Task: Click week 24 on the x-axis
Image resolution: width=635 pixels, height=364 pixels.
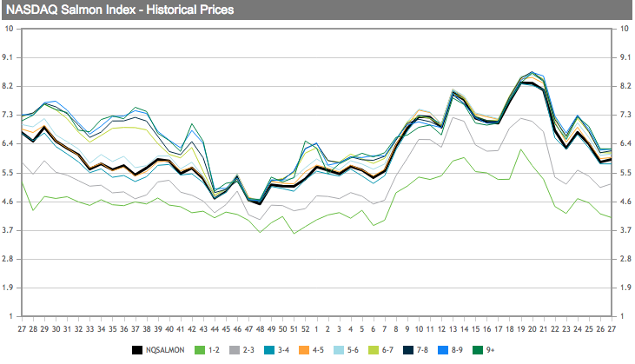Action: [x=578, y=329]
